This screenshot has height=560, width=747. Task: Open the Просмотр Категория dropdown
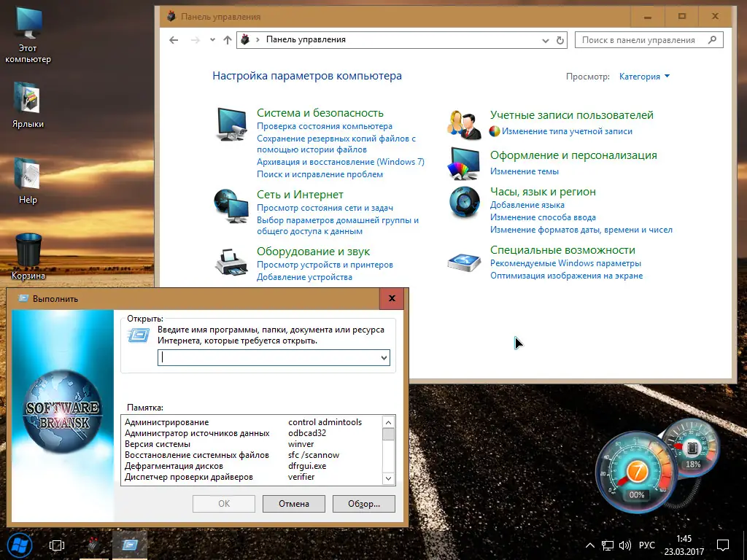(x=642, y=76)
